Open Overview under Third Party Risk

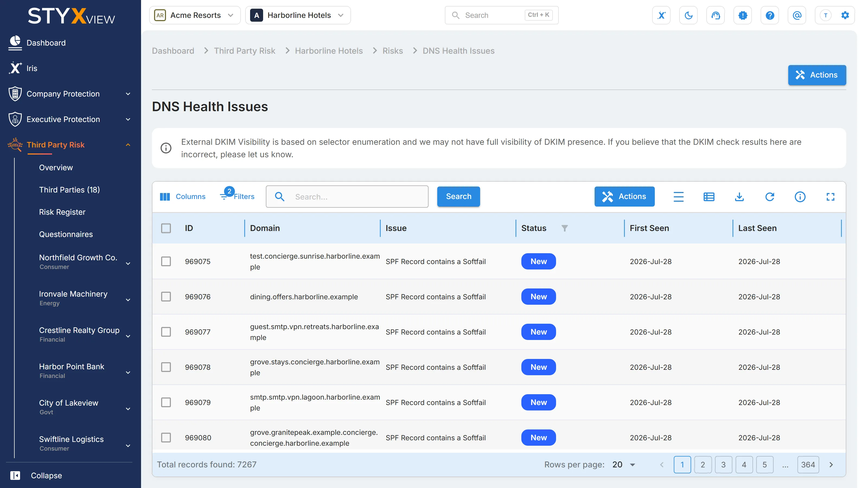coord(56,168)
